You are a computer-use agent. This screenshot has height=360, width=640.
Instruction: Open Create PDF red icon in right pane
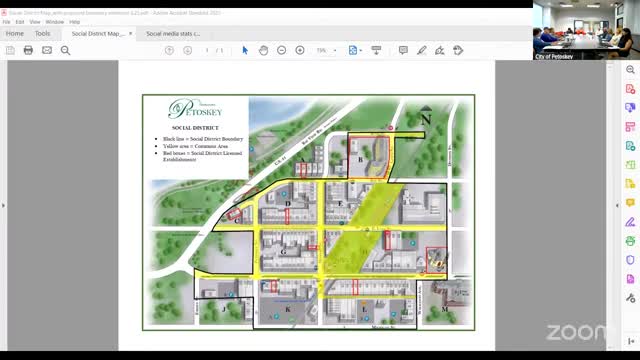(630, 89)
